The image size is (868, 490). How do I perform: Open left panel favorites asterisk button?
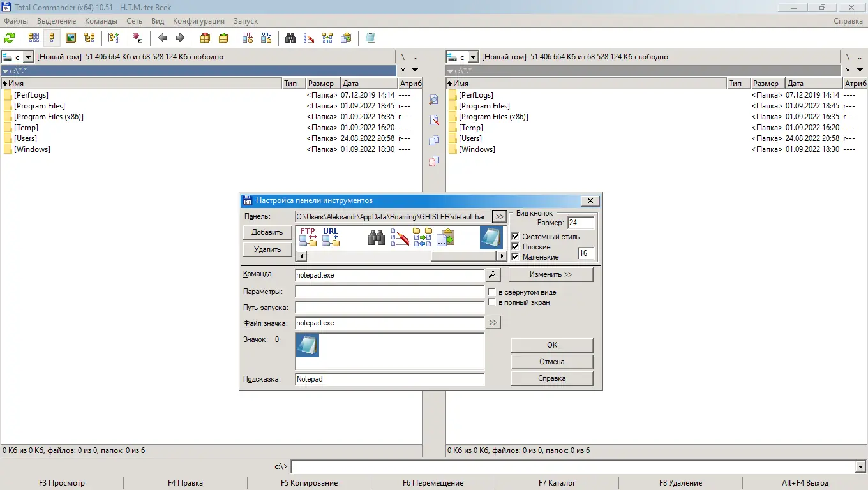coord(403,70)
